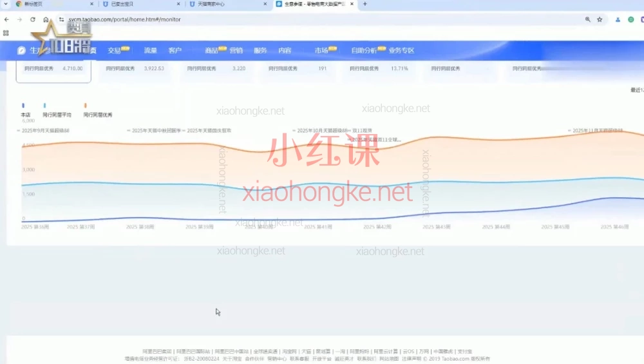
Task: Toggle 本店 legend series
Action: click(x=26, y=111)
